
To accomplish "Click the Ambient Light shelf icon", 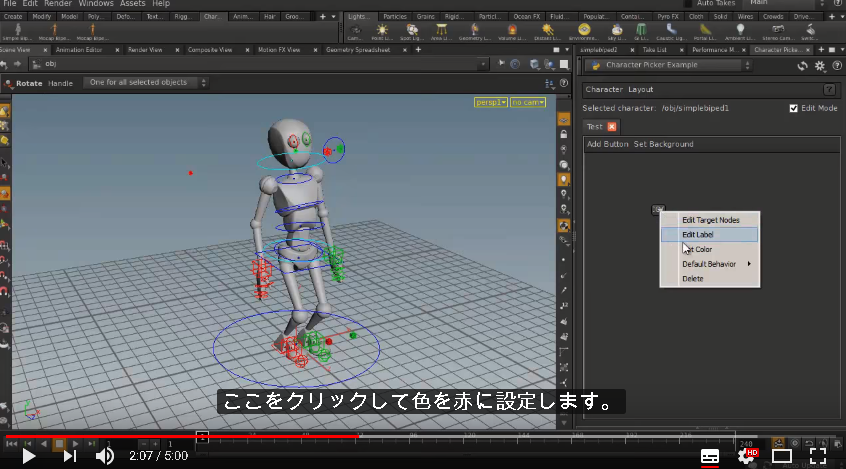I will point(740,30).
